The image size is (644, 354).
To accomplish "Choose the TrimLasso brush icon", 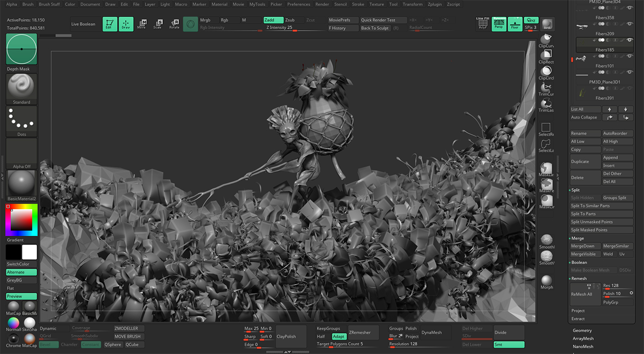I will coord(546,103).
